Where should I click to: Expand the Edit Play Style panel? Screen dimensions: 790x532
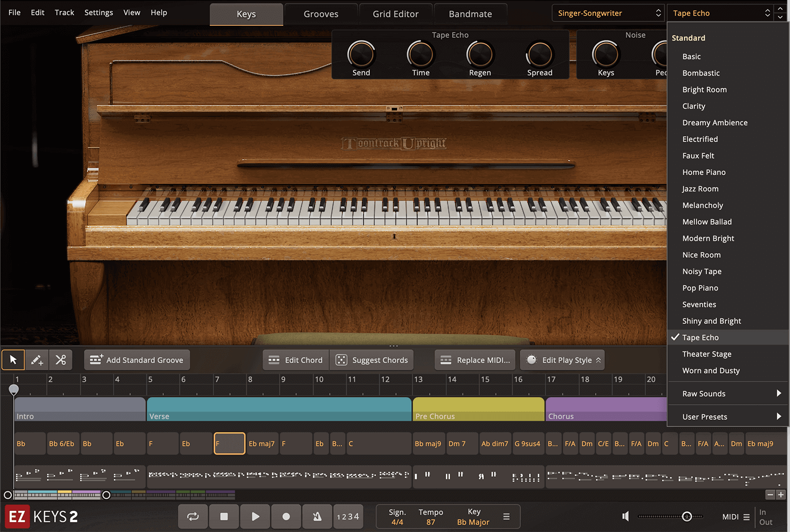[x=562, y=360]
